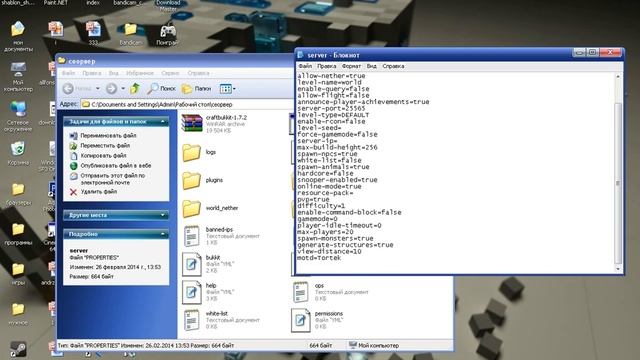Toggle the Folders (Папки) pane
Viewport: 640px width, 360px height.
pyautogui.click(x=196, y=88)
